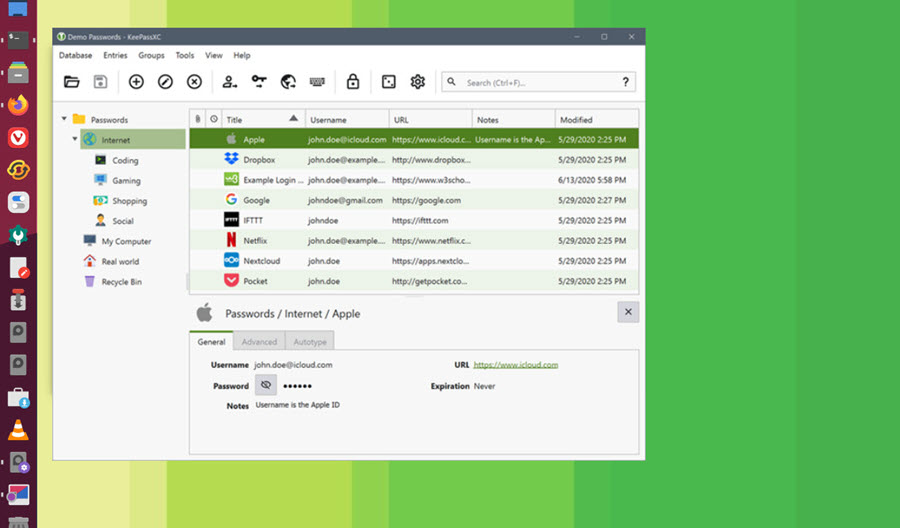This screenshot has width=900, height=528.
Task: Select the Shopping group
Action: pyautogui.click(x=130, y=201)
